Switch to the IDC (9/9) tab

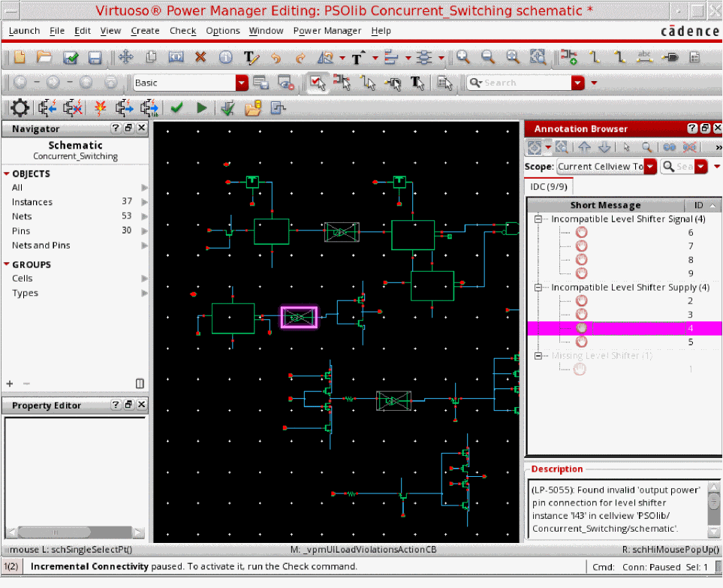click(548, 185)
